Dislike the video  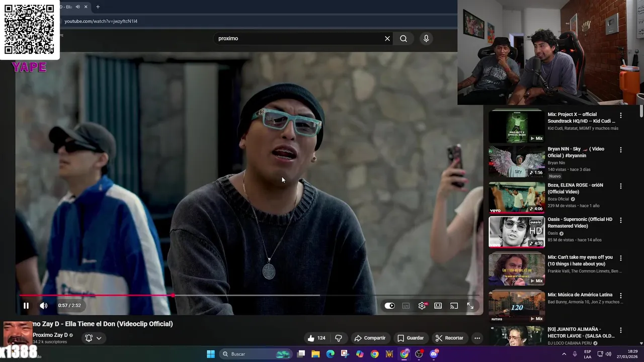point(339,338)
